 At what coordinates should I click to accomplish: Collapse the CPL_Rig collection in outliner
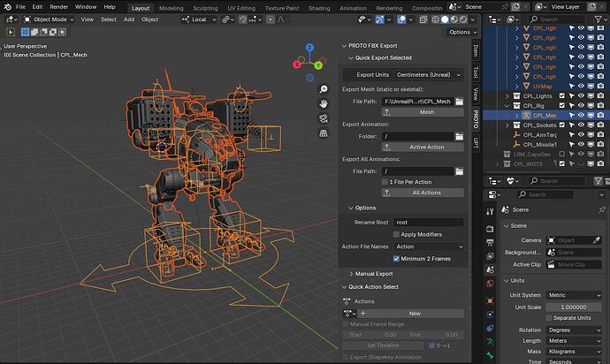point(507,106)
